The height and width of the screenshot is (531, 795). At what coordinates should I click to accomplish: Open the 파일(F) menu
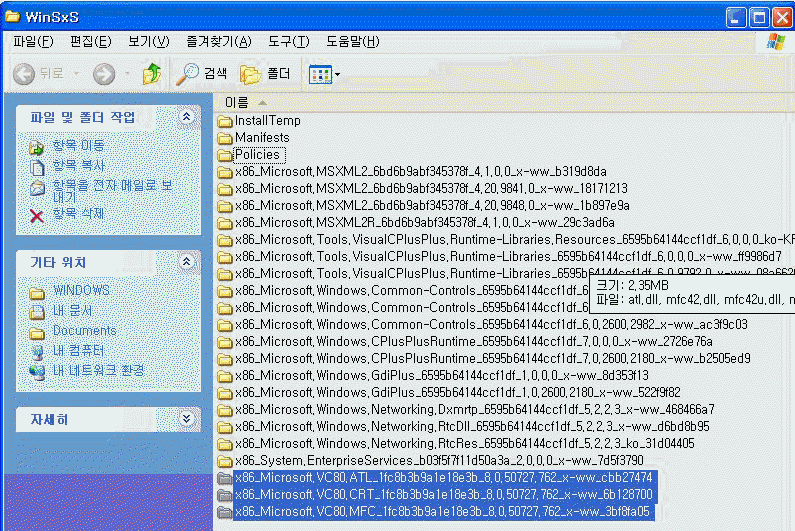click(33, 42)
